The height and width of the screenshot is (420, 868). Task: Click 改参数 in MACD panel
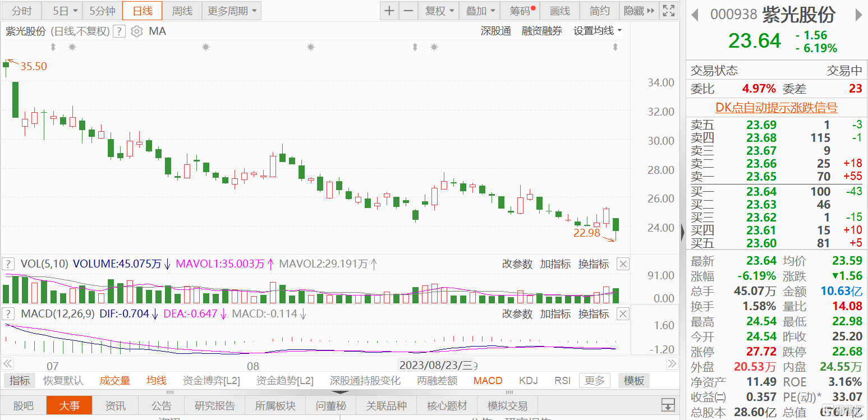[517, 314]
